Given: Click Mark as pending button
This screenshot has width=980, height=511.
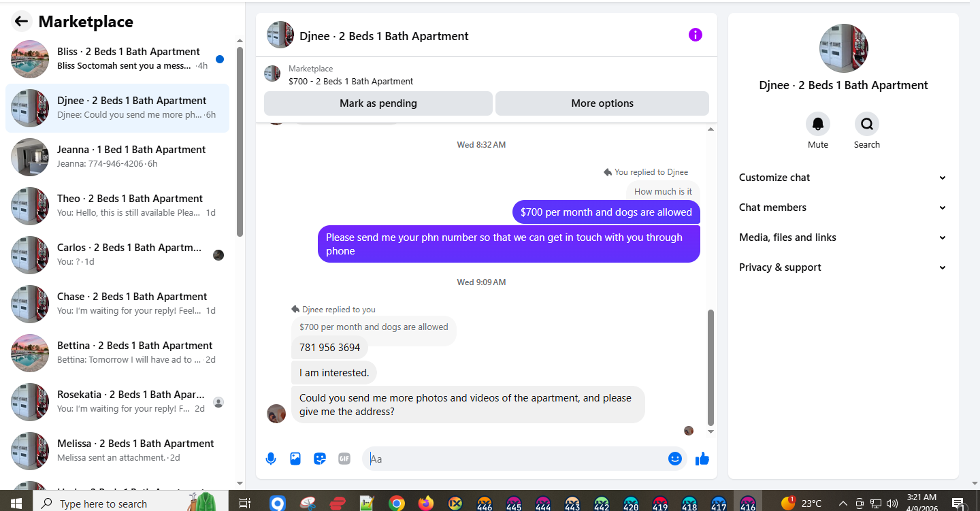Looking at the screenshot, I should point(378,103).
